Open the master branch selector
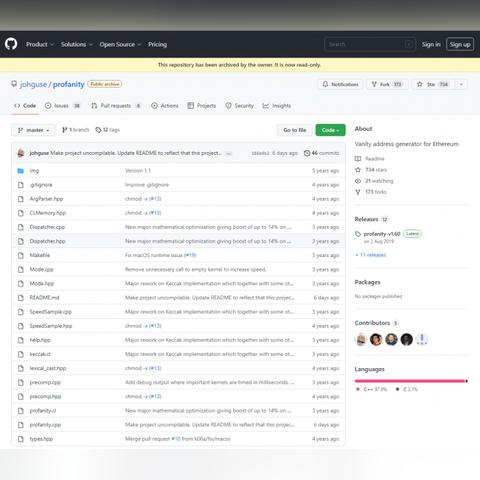480x480 pixels. click(x=33, y=130)
